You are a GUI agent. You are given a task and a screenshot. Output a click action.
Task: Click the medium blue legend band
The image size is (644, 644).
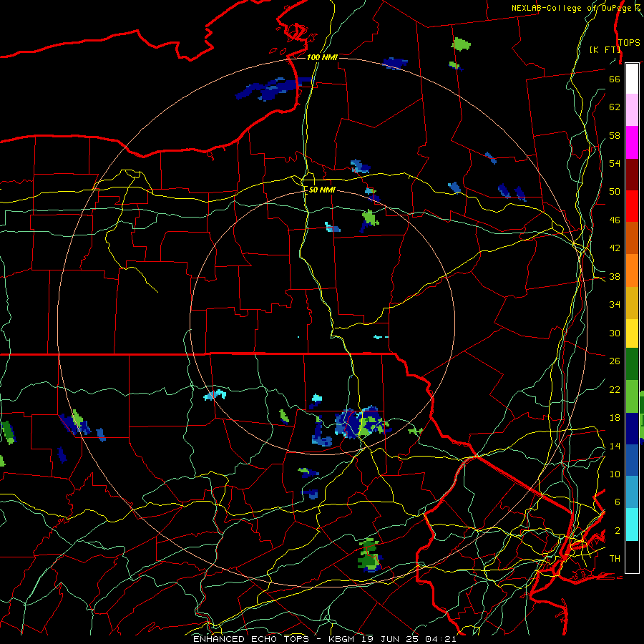(x=632, y=460)
